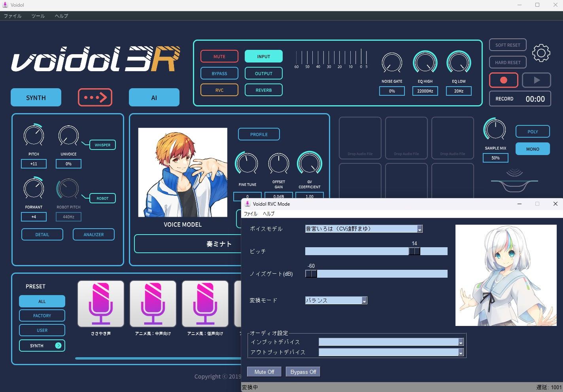The image size is (563, 392).
Task: Click the Voidol app icon in main title bar
Action: click(5, 5)
